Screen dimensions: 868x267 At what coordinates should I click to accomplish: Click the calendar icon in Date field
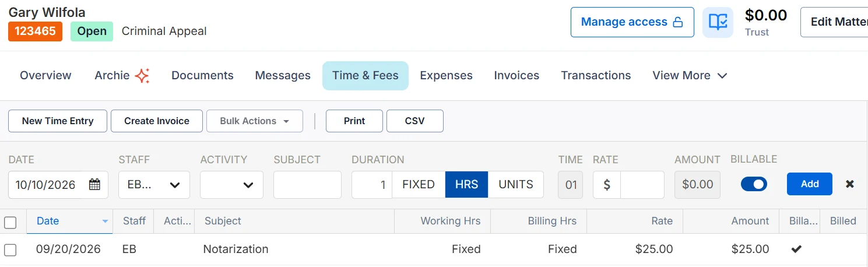(x=94, y=184)
